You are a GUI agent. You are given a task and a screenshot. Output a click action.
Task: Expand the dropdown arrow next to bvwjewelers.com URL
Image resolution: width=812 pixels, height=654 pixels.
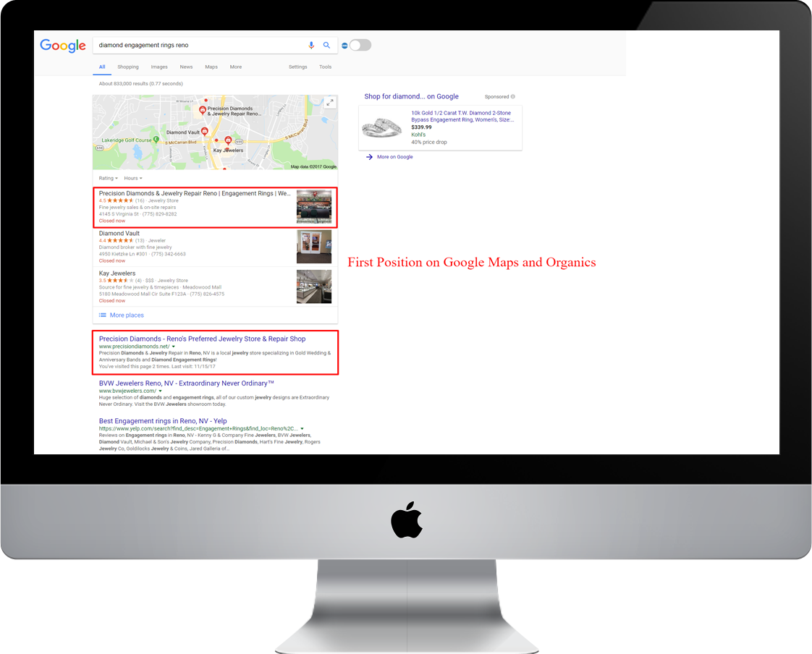pos(161,391)
